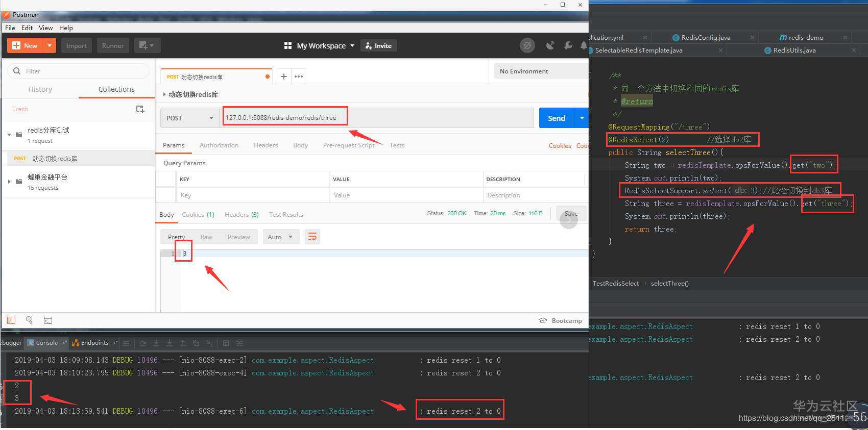
Task: Open the tab options ellipsis menu
Action: coord(299,77)
